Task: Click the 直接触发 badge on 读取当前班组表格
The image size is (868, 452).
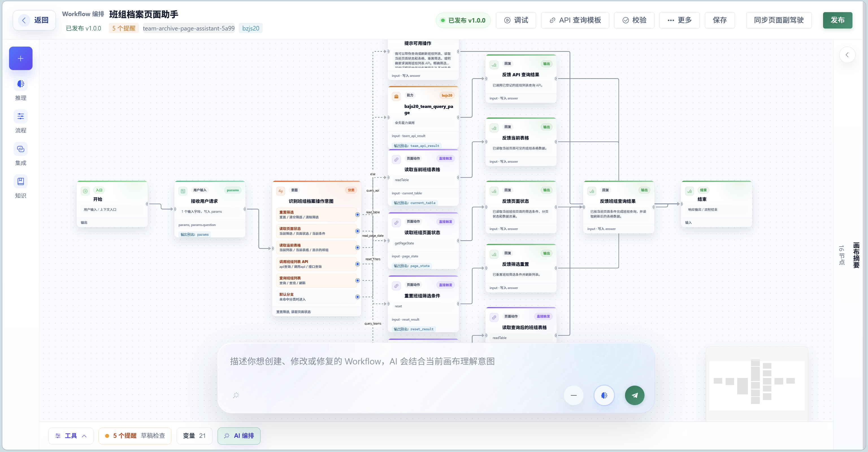Action: click(446, 158)
